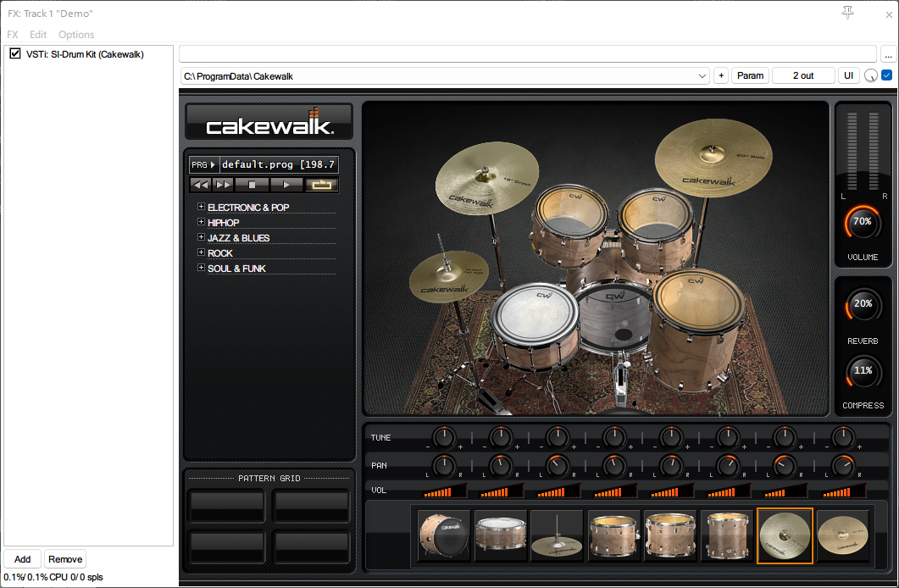Image resolution: width=899 pixels, height=588 pixels.
Task: Select the snare drum thumbnail
Action: point(501,535)
